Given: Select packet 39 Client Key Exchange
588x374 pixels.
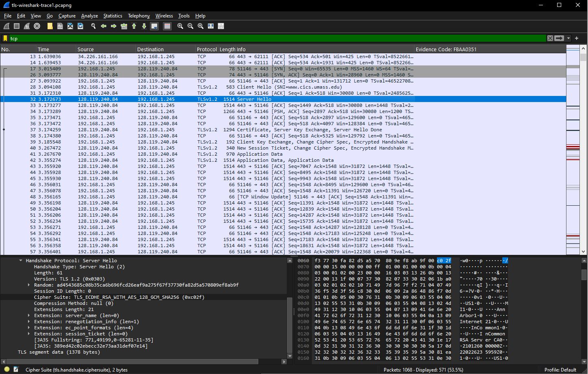Looking at the screenshot, I should 283,142.
